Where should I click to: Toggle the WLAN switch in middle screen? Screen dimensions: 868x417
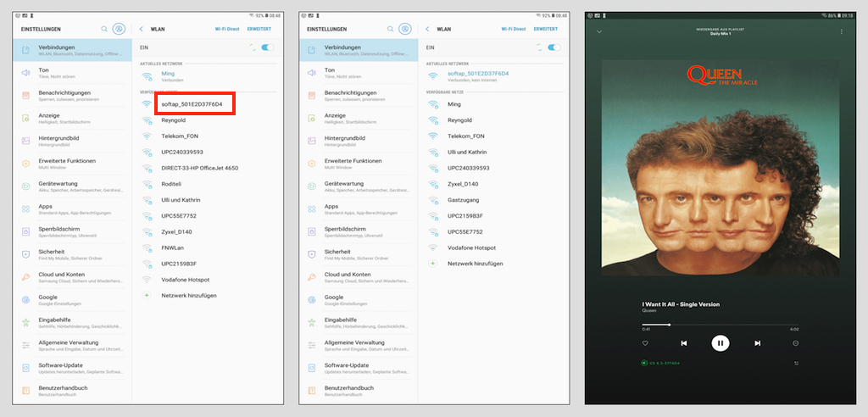click(554, 47)
